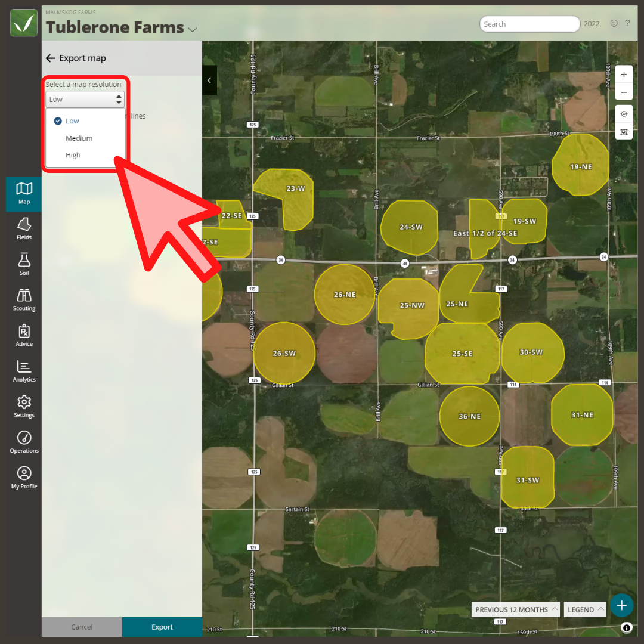644x644 pixels.
Task: Open the Advice section in sidebar
Action: (x=24, y=336)
